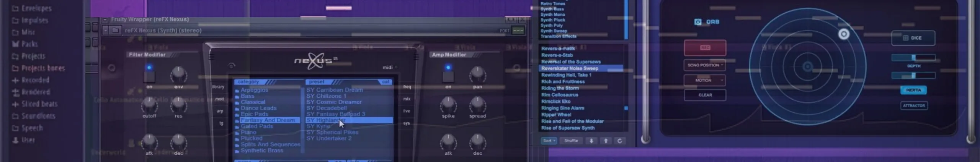Open the folder icon in reFX Nexus bar

pyautogui.click(x=115, y=30)
